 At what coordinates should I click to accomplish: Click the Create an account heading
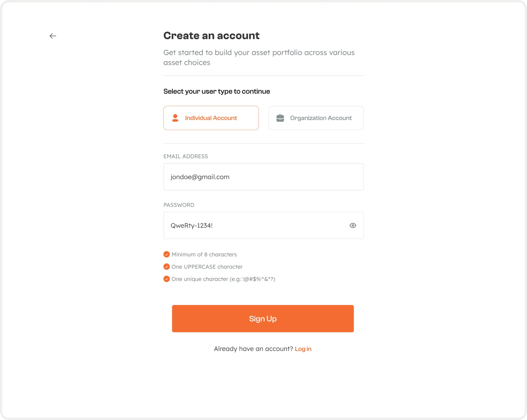pos(211,35)
